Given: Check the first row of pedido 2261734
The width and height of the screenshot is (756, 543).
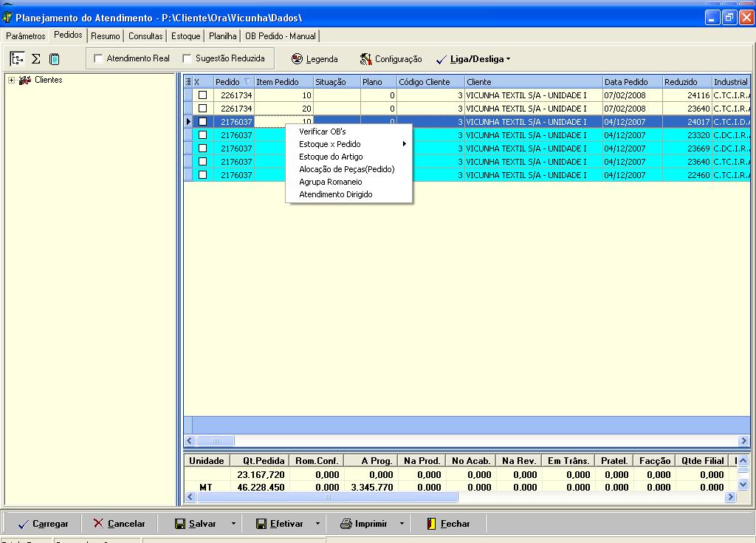Looking at the screenshot, I should [x=202, y=95].
